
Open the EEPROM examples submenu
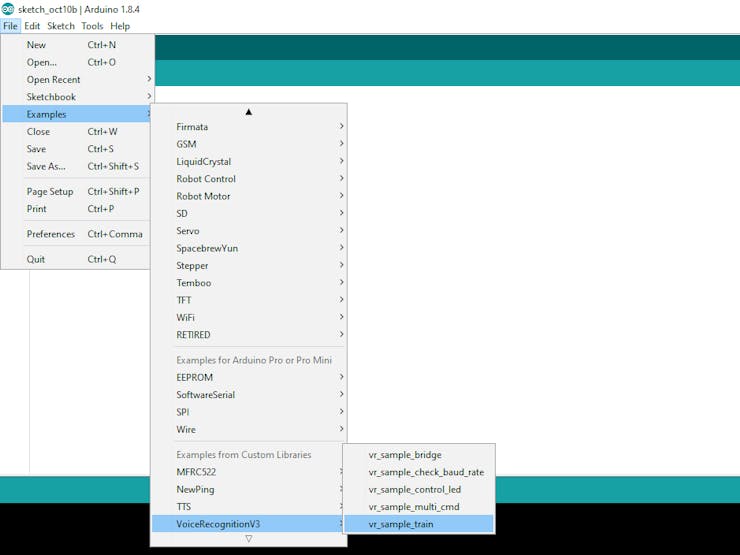click(x=249, y=378)
